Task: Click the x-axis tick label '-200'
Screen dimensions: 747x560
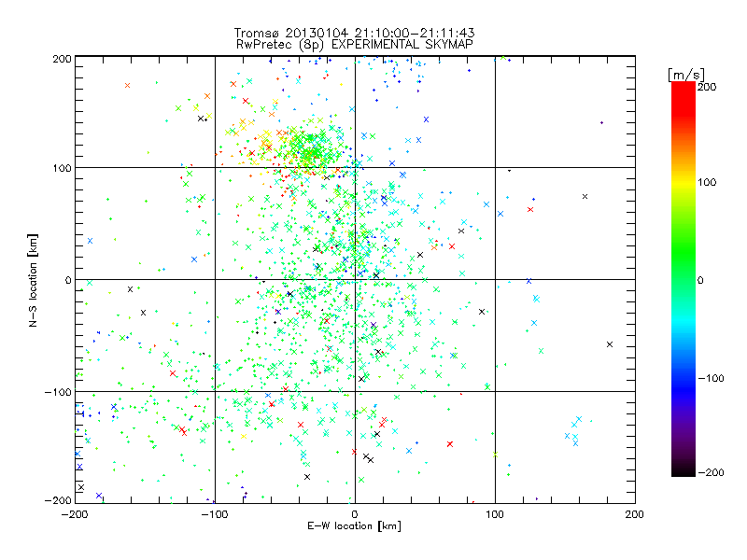Action: tap(75, 514)
